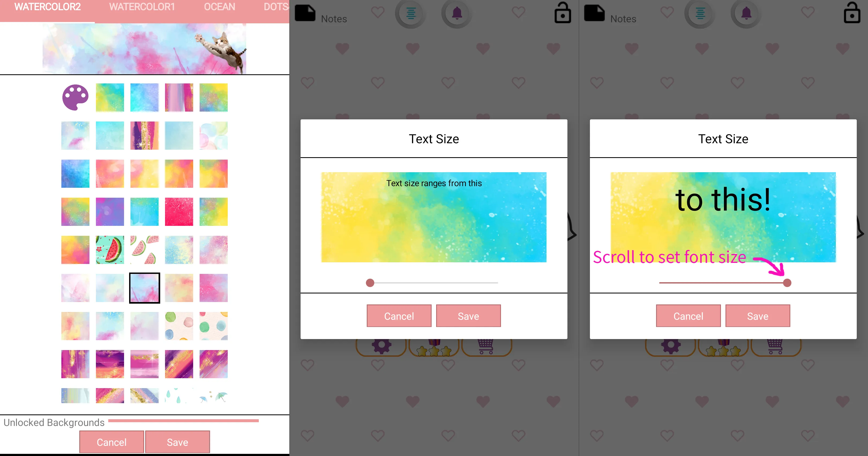Screen dimensions: 868x456
Task: Drag font size slider to maximum
Action: [787, 282]
